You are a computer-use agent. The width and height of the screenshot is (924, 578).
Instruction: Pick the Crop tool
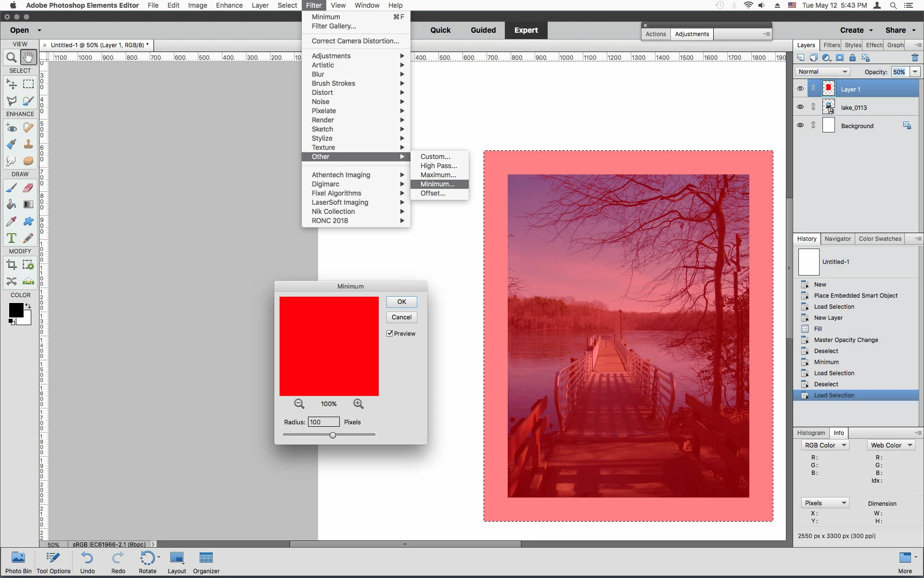pos(12,264)
